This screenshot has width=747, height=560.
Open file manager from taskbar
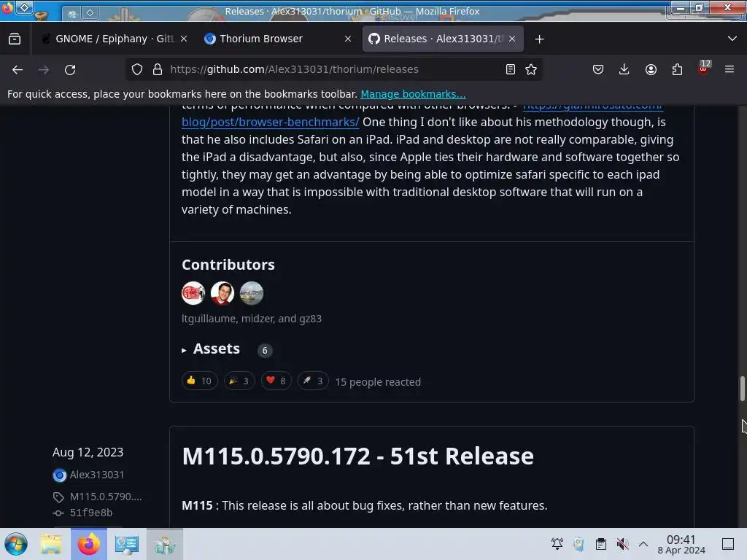click(x=51, y=544)
